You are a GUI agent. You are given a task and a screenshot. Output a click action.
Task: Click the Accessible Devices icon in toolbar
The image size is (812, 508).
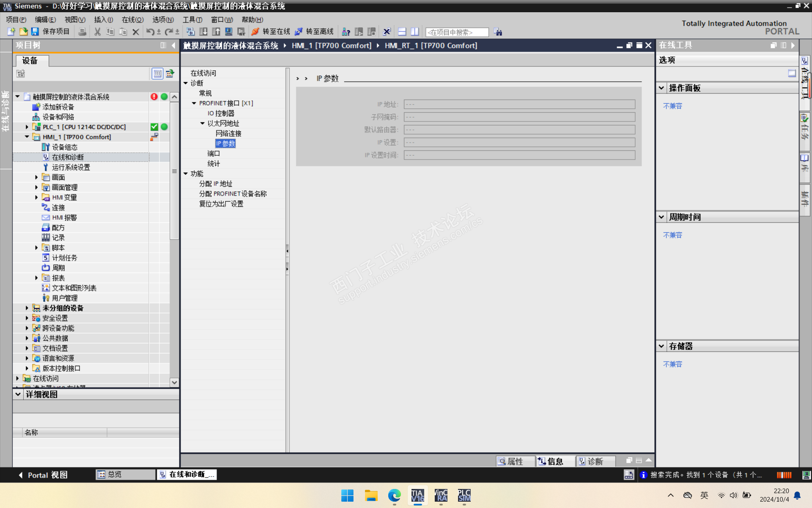[346, 32]
